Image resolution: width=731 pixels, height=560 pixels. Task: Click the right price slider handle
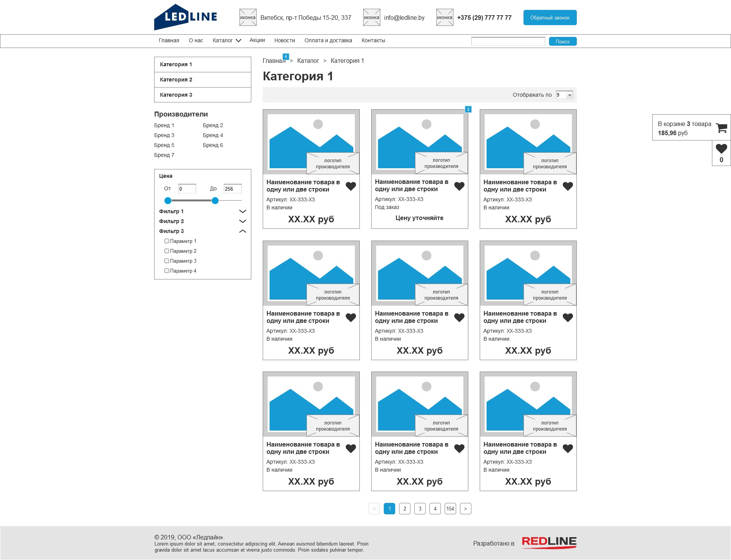[215, 201]
